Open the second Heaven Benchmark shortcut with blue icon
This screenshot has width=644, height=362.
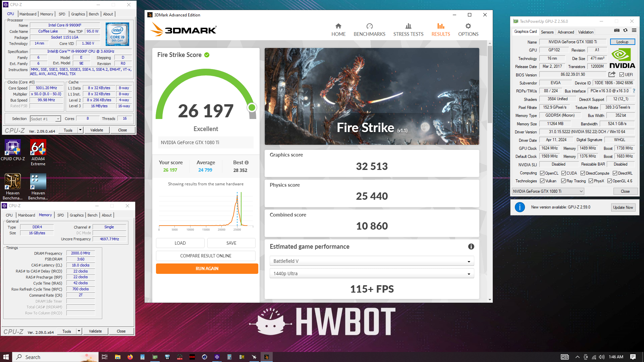[38, 187]
